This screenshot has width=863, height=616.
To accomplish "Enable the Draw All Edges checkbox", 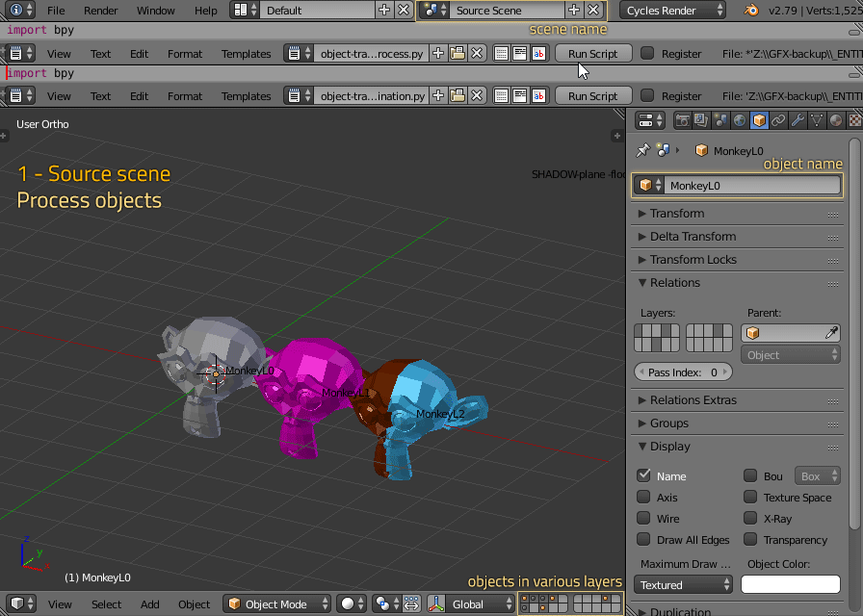I will coord(643,540).
